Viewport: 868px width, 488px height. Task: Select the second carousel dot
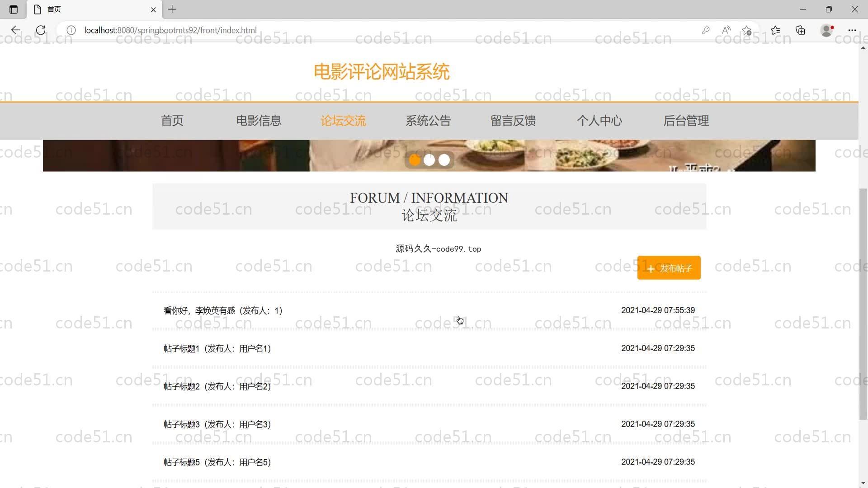tap(429, 160)
